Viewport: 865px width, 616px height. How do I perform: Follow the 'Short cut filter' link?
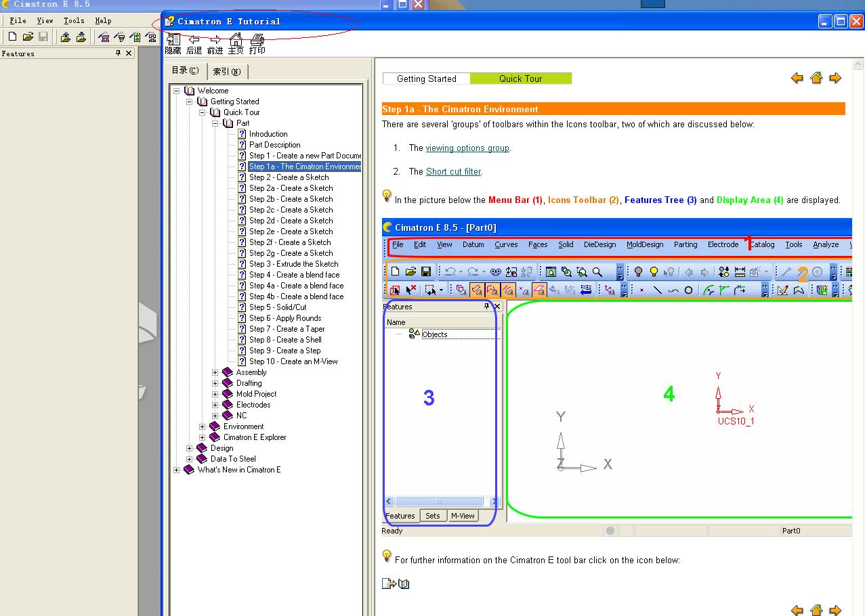click(x=453, y=172)
